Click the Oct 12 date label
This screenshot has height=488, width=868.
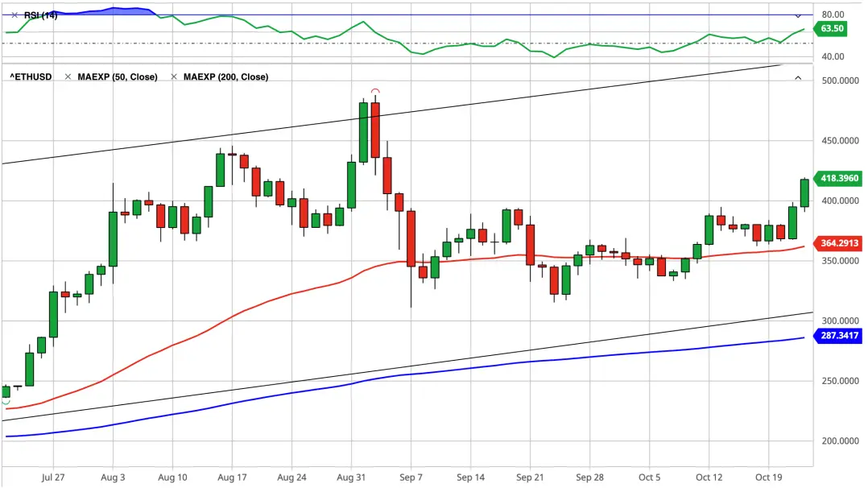(709, 478)
